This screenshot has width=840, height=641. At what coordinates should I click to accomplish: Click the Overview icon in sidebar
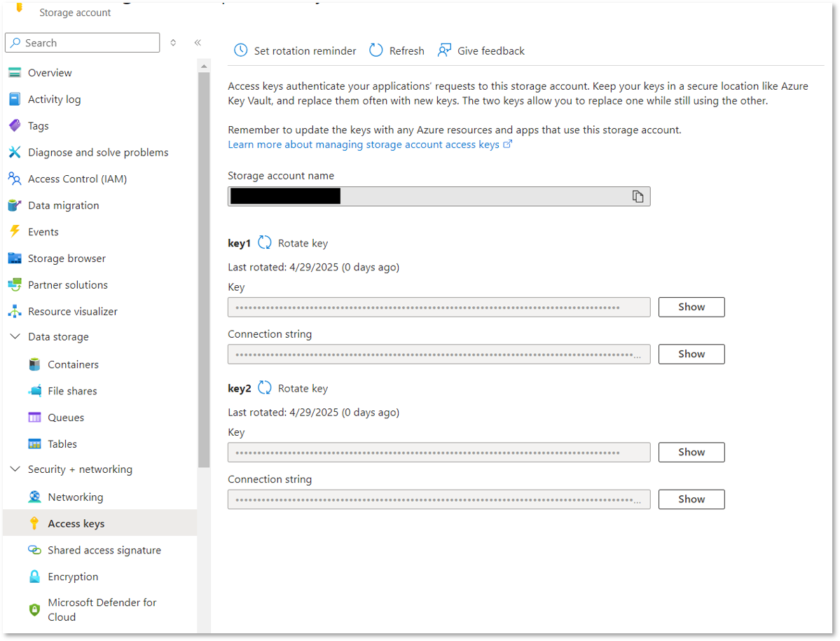(15, 73)
